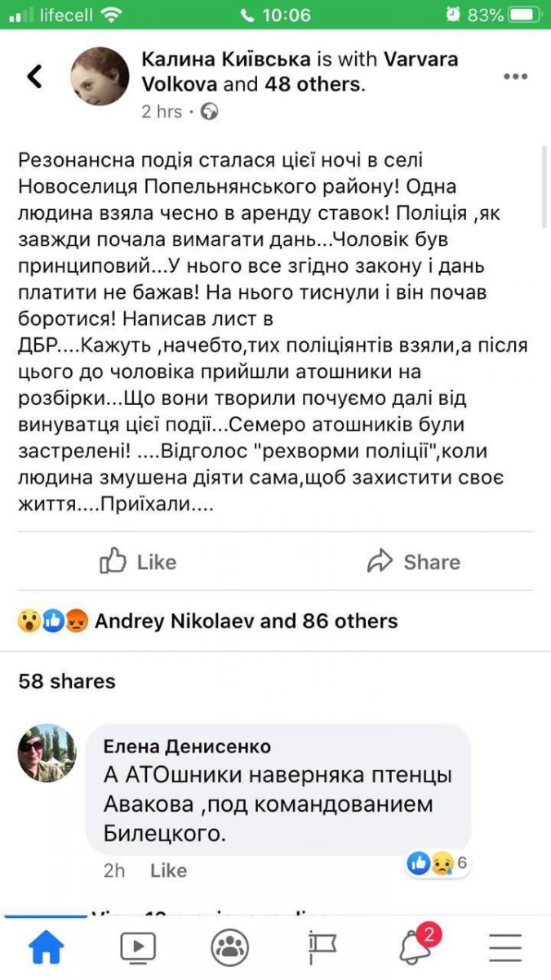
Task: Open the hamburger menu tab
Action: (x=505, y=947)
